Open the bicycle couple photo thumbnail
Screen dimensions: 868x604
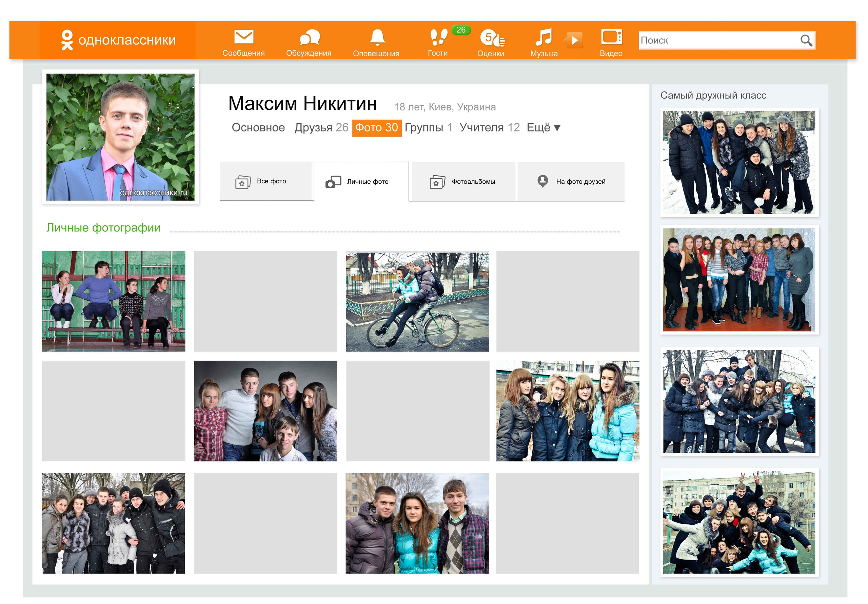(x=417, y=301)
